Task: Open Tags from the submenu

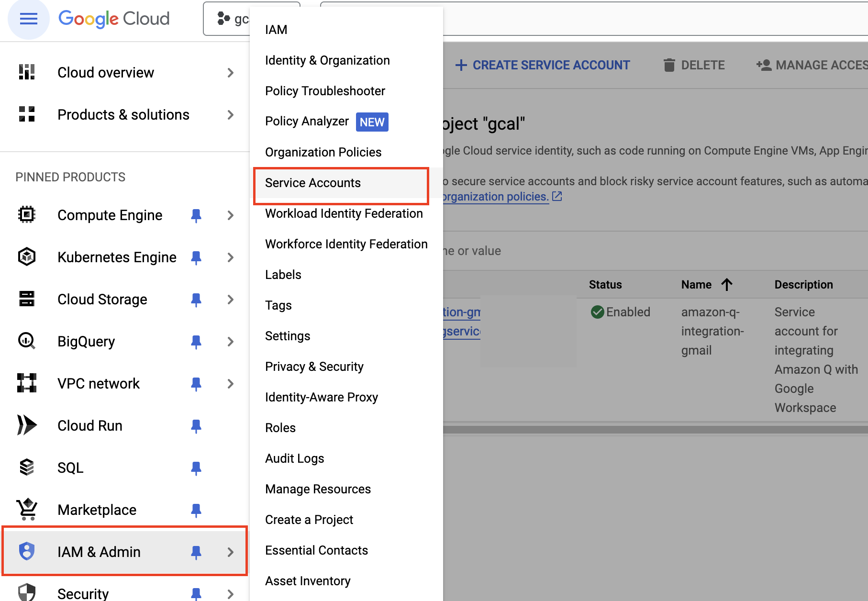Action: [x=346, y=305]
